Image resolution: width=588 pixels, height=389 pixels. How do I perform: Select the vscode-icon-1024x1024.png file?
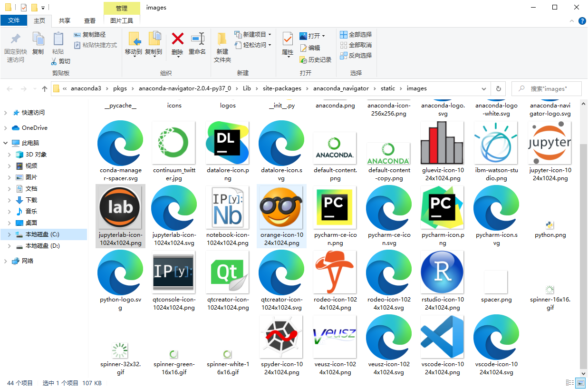click(442, 337)
